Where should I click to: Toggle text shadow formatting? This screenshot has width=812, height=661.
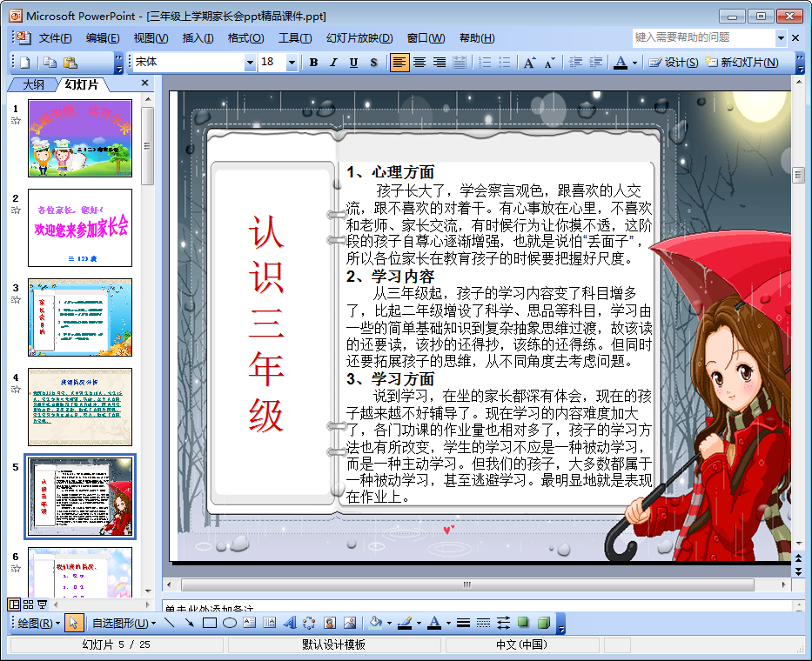pyautogui.click(x=374, y=63)
